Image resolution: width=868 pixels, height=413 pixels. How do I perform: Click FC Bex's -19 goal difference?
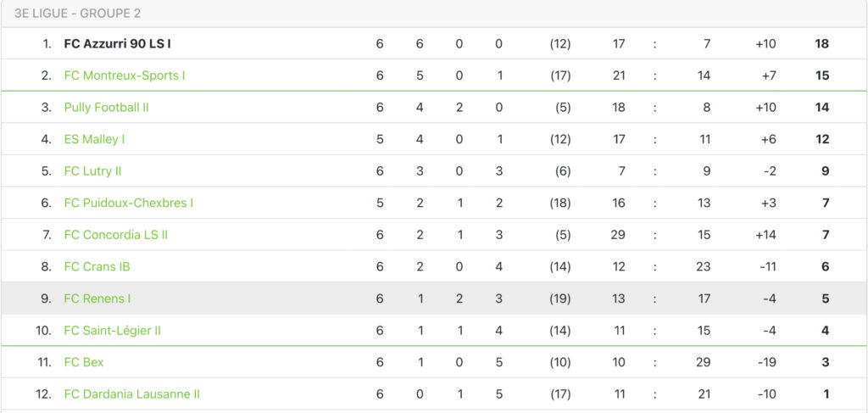[766, 362]
